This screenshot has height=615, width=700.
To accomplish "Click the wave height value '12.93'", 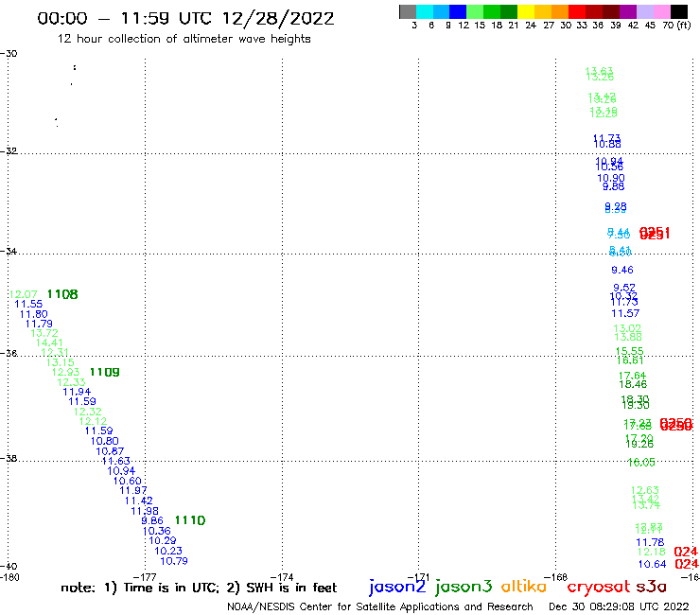I will pyautogui.click(x=65, y=372).
